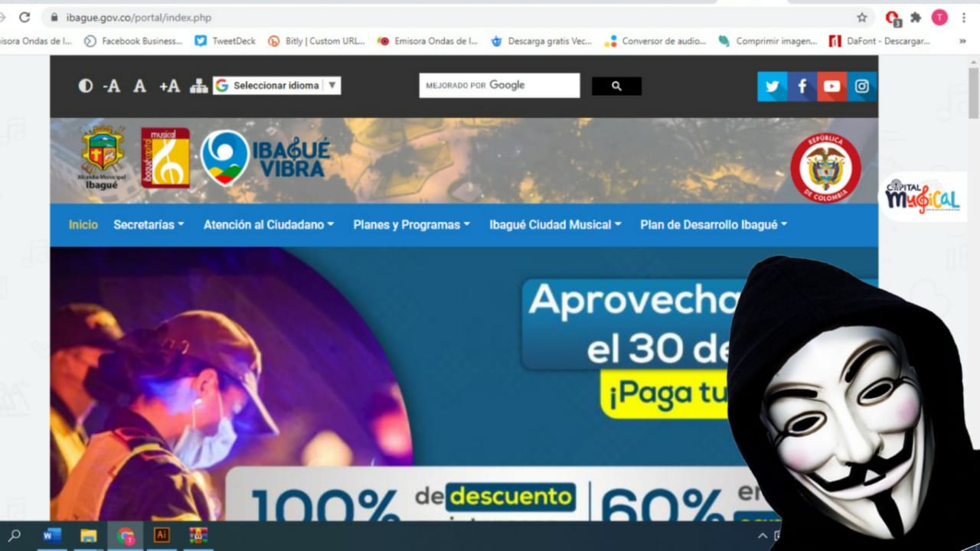Go to the Inicio menu item
This screenshot has height=551, width=980.
pos(83,225)
